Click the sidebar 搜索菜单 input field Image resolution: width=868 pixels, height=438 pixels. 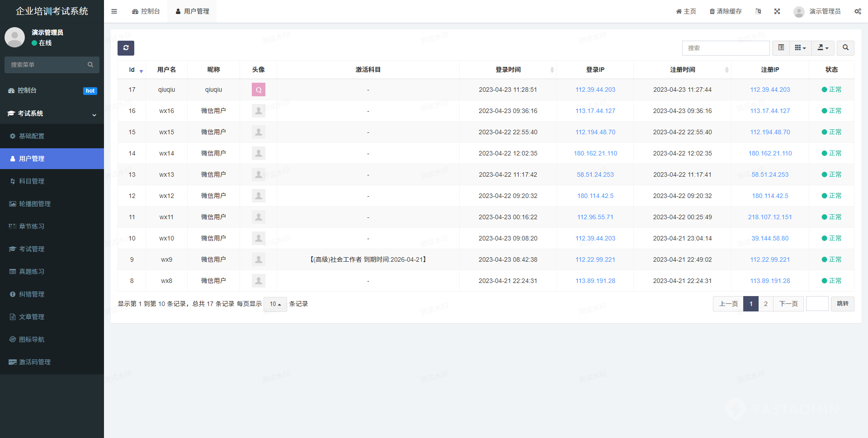click(x=47, y=65)
